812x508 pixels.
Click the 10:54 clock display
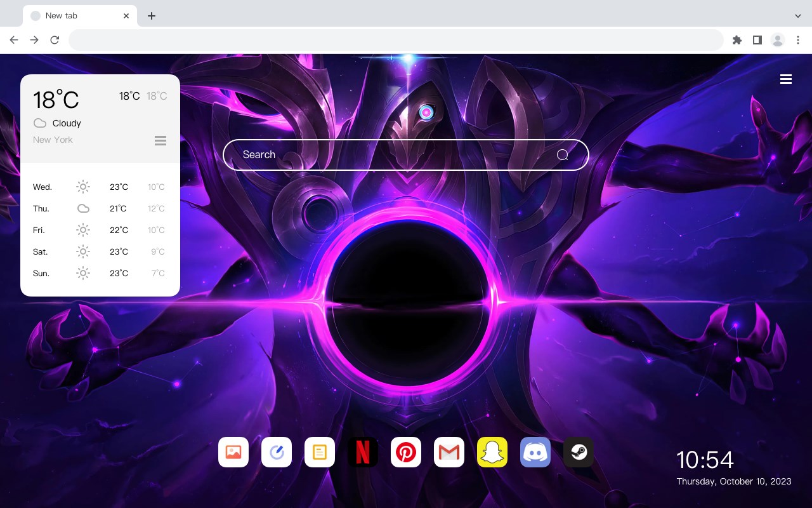click(705, 460)
